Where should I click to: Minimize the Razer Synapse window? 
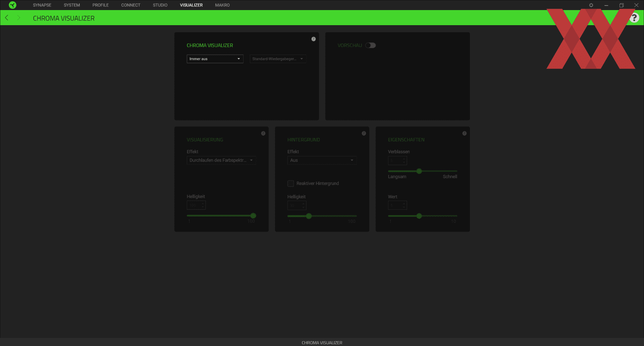(x=606, y=5)
